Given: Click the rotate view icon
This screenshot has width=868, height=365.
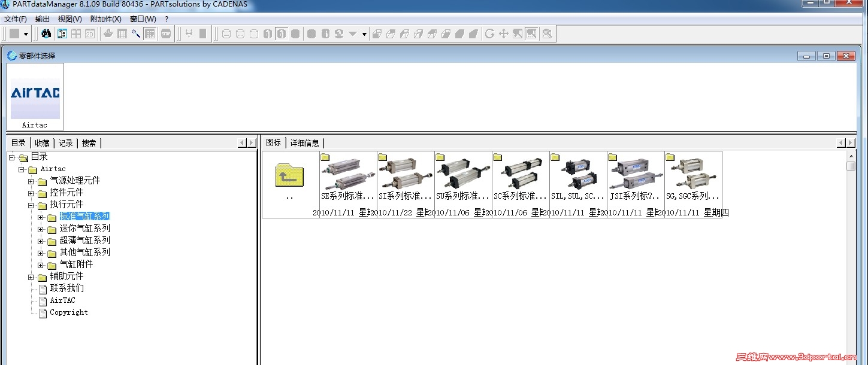Looking at the screenshot, I should [489, 34].
